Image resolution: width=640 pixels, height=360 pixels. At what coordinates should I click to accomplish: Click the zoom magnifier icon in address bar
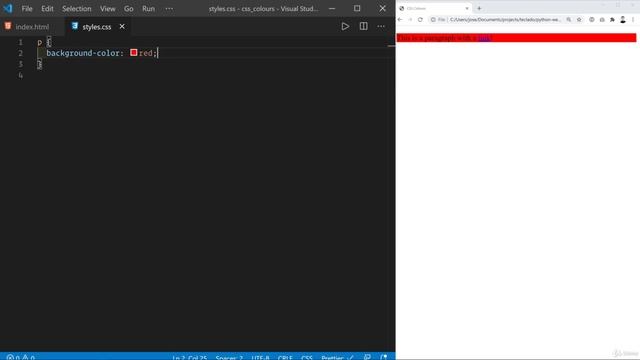point(569,20)
